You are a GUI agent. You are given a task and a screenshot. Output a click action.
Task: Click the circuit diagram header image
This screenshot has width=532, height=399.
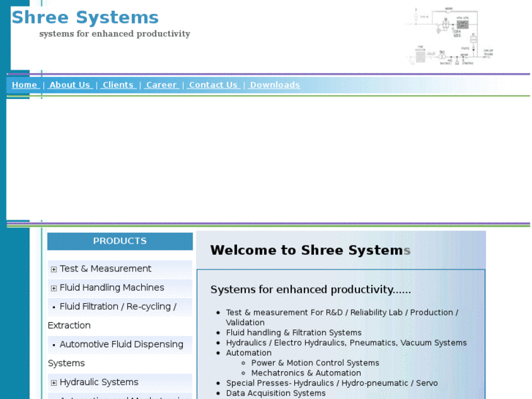click(x=450, y=36)
